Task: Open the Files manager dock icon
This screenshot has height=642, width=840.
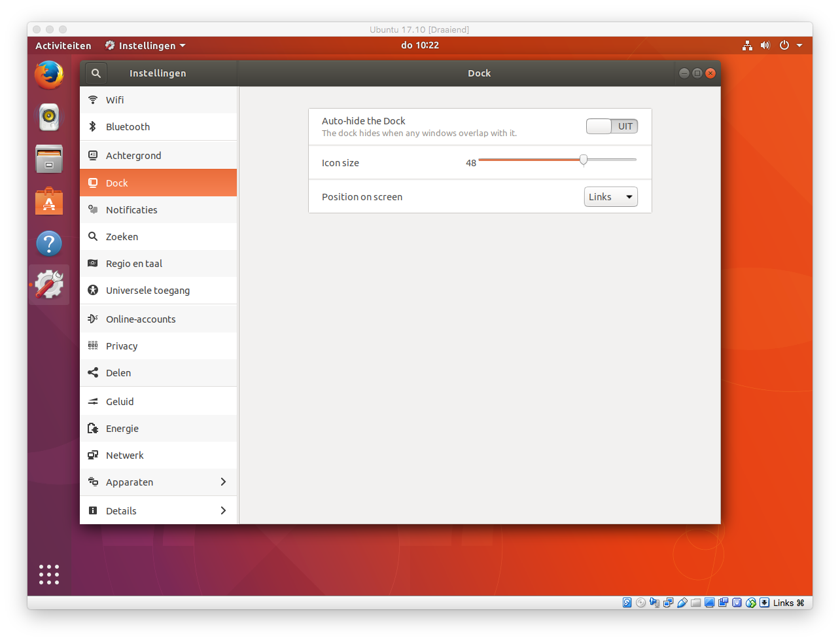Action: (49, 159)
